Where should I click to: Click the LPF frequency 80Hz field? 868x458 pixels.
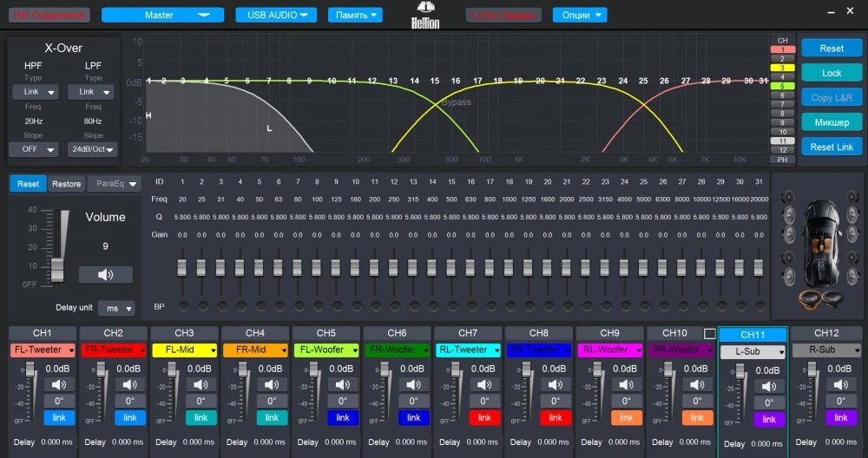click(x=93, y=121)
